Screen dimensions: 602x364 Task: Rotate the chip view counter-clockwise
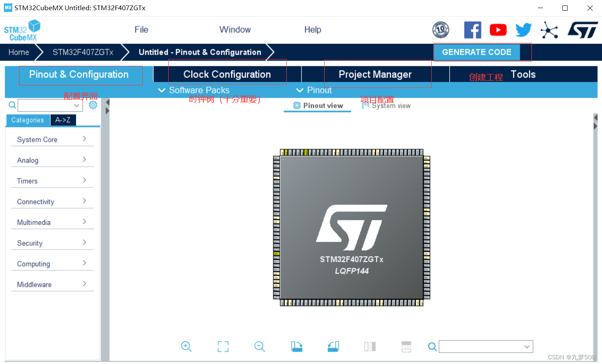[334, 347]
